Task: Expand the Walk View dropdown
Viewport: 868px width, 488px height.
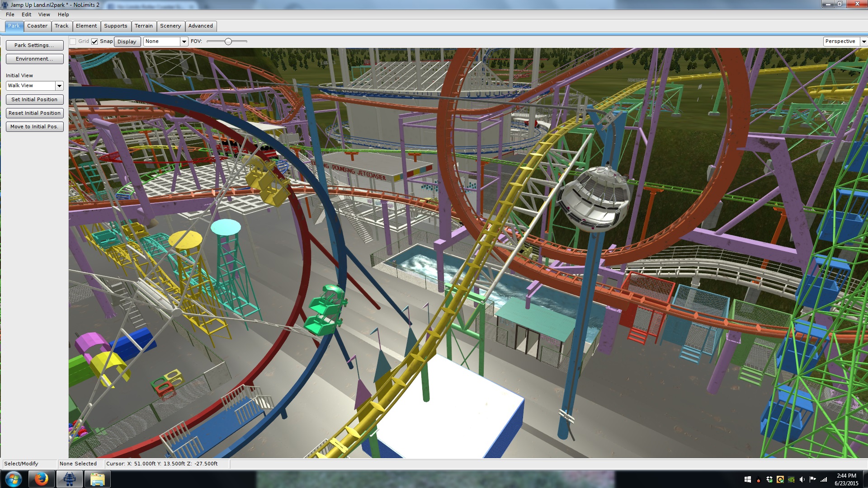Action: point(59,86)
